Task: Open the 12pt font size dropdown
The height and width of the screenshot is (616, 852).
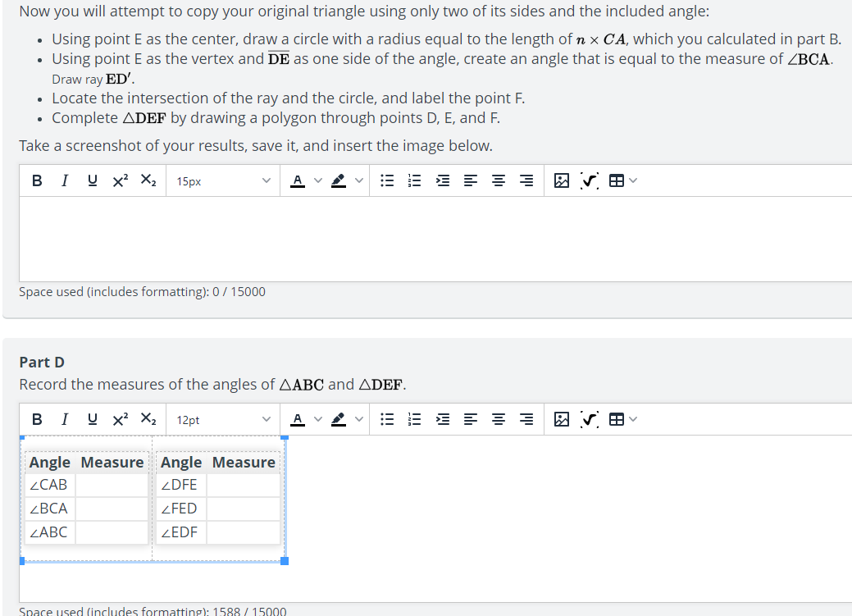Action: (x=221, y=419)
